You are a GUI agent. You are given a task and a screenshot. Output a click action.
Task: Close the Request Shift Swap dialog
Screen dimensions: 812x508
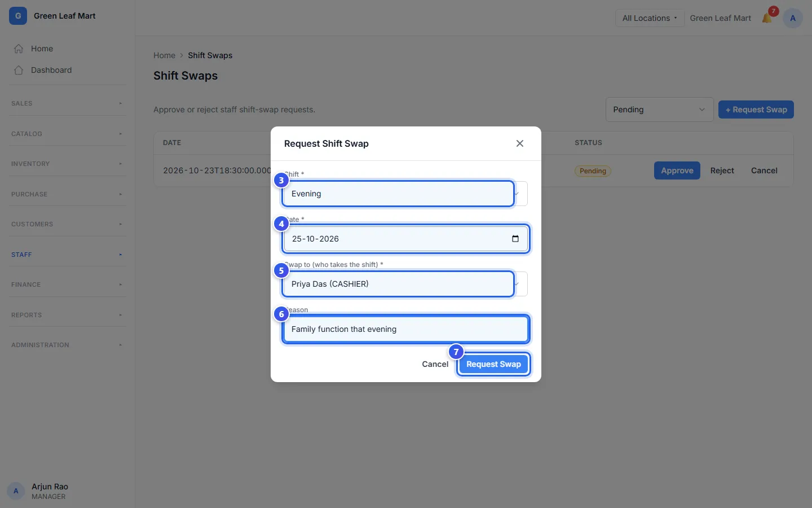(x=520, y=143)
